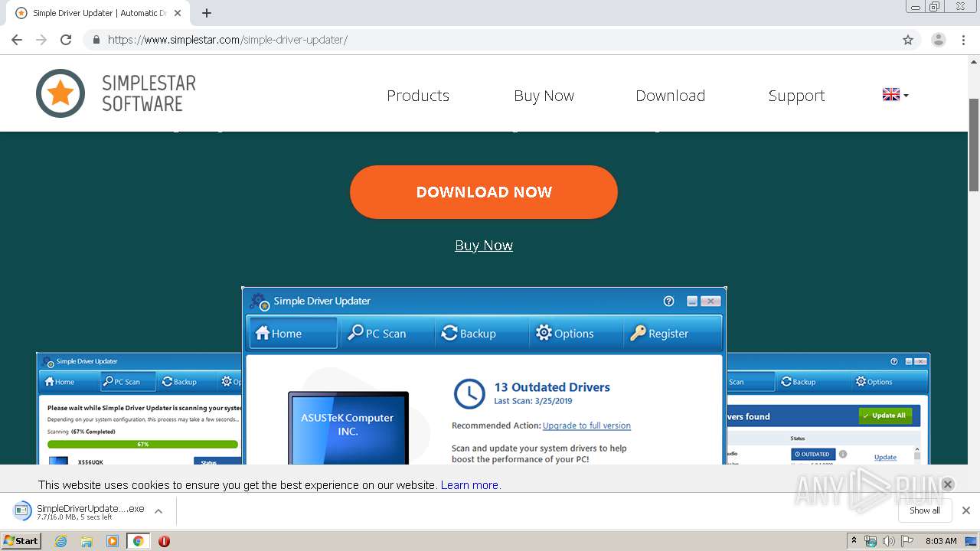Expand the UK flag language dropdown

point(895,95)
